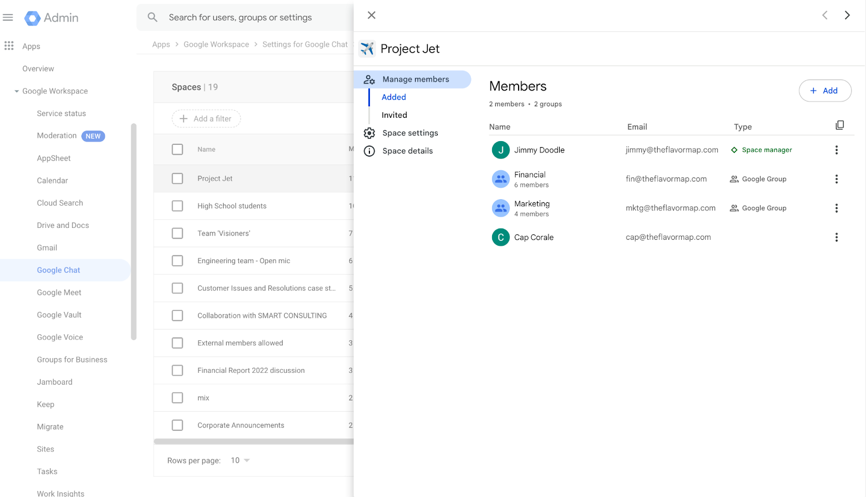Check Customer Issues and Resolutions checkbox

coord(177,288)
